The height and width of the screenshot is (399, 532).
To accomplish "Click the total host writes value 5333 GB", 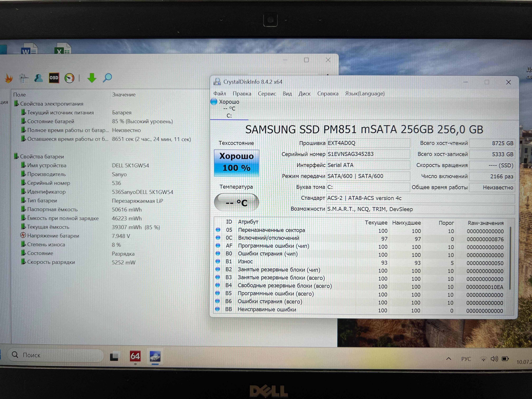I will (492, 154).
